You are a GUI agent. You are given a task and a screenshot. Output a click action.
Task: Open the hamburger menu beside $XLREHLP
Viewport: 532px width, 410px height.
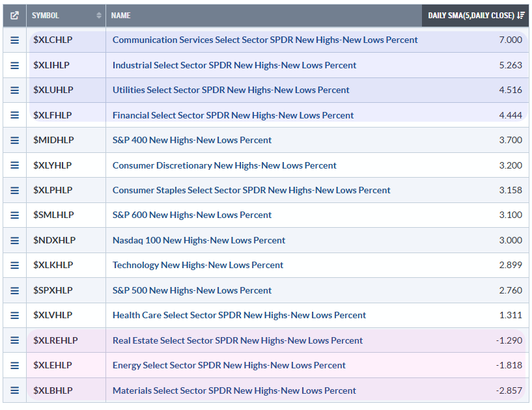(14, 340)
